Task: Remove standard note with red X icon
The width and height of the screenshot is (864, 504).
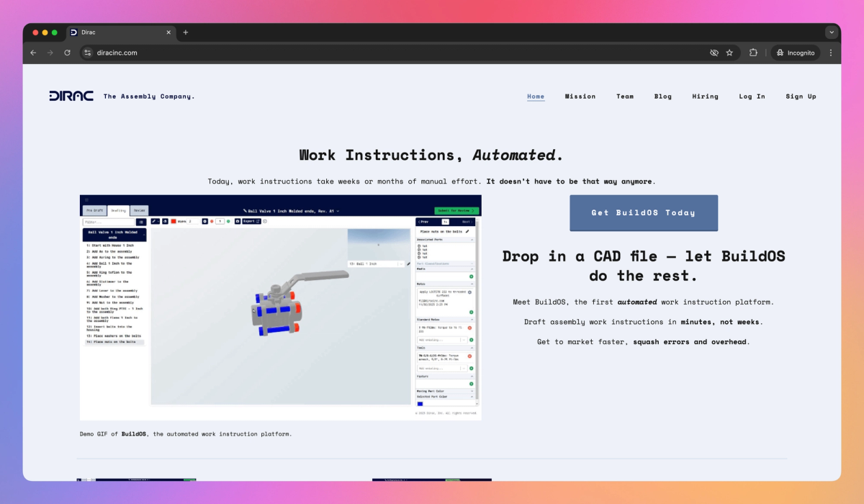Action: pyautogui.click(x=469, y=328)
